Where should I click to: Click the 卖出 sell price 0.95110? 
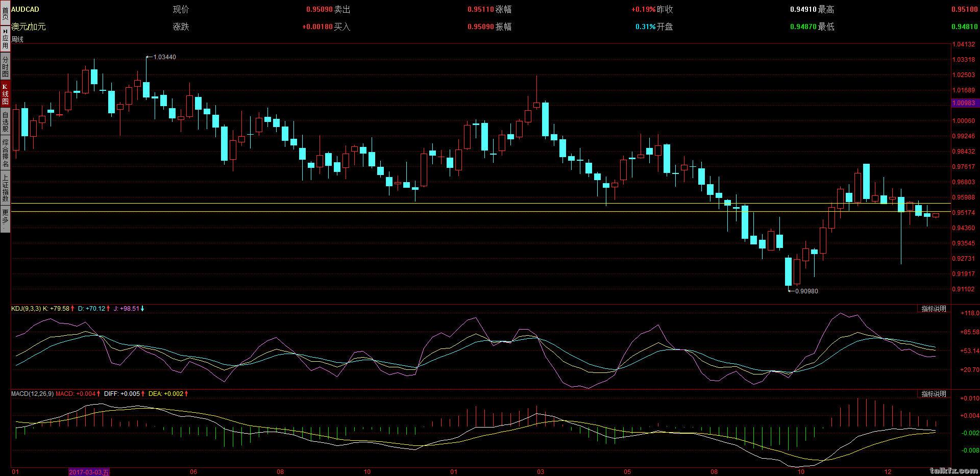pyautogui.click(x=480, y=9)
